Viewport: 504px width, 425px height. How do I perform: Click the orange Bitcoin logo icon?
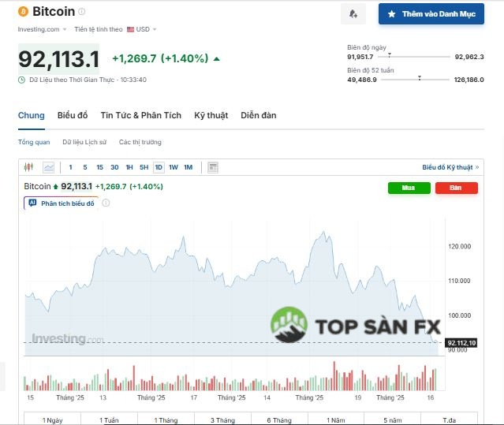[23, 12]
